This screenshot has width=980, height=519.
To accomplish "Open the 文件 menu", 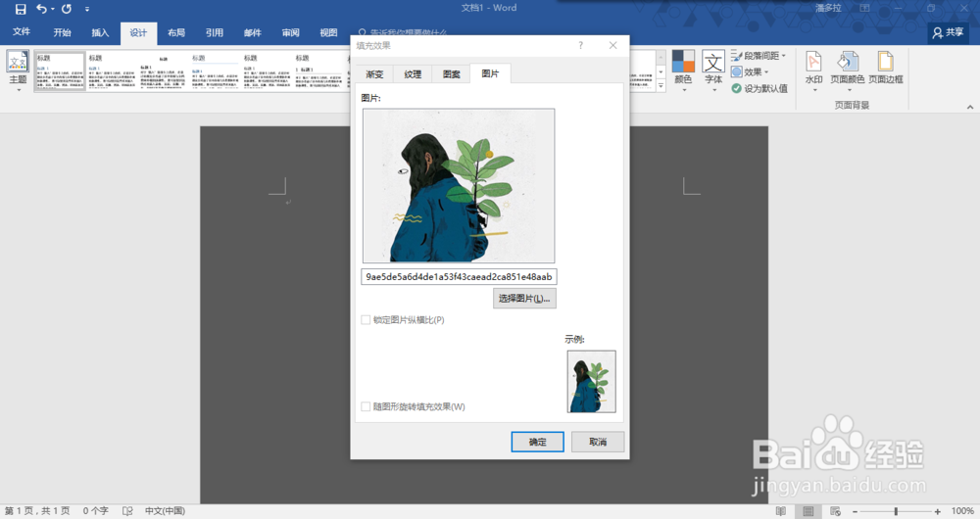I will coord(22,32).
